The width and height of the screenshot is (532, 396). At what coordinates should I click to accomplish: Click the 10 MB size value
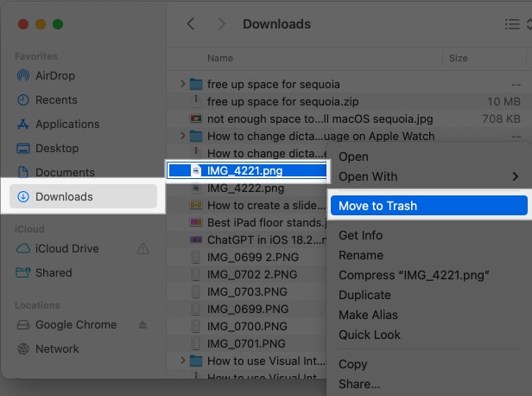(503, 101)
